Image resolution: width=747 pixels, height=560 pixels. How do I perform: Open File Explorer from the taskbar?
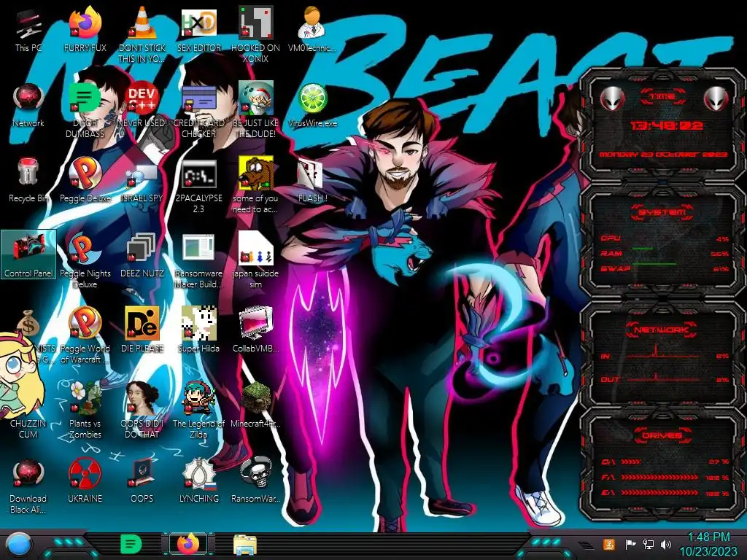pyautogui.click(x=245, y=545)
